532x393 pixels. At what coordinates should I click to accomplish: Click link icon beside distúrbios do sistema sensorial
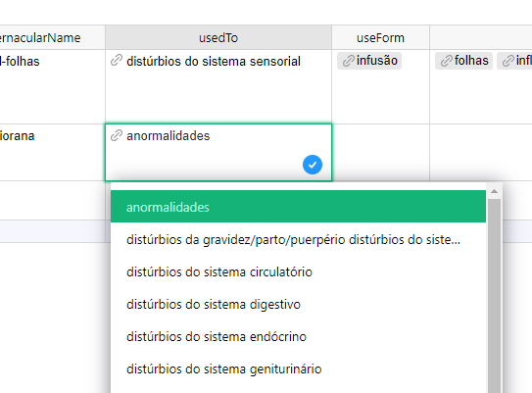coord(117,61)
